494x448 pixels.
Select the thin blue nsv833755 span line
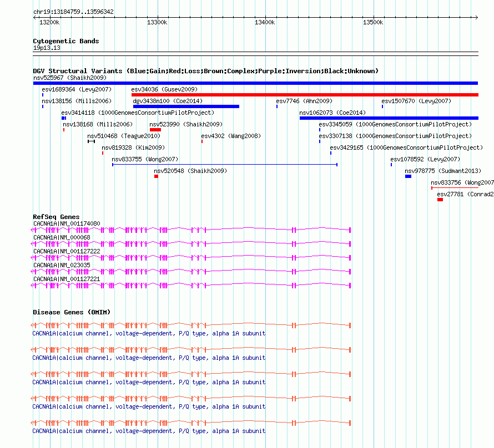(x=225, y=165)
